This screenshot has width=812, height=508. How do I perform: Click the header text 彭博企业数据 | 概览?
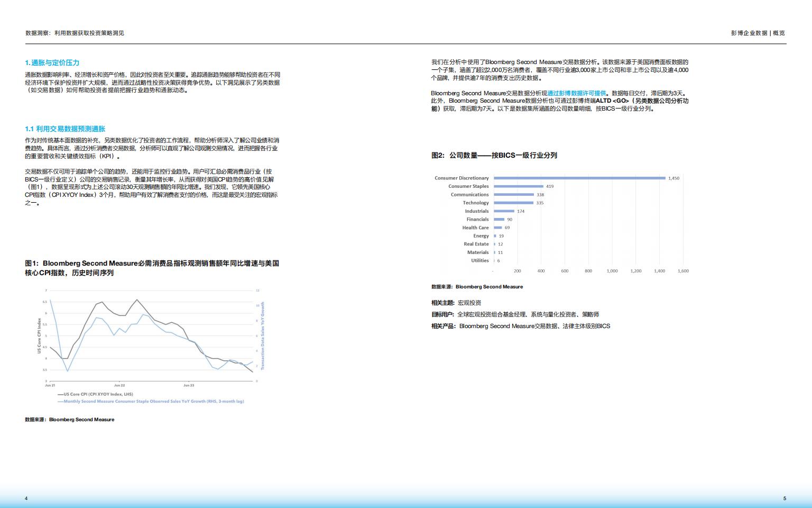758,33
